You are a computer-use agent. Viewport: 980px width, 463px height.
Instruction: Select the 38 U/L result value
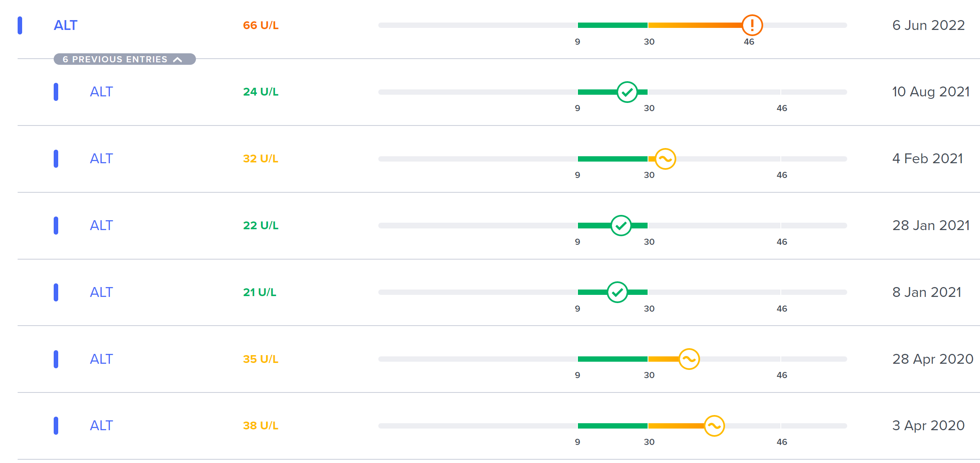[261, 426]
